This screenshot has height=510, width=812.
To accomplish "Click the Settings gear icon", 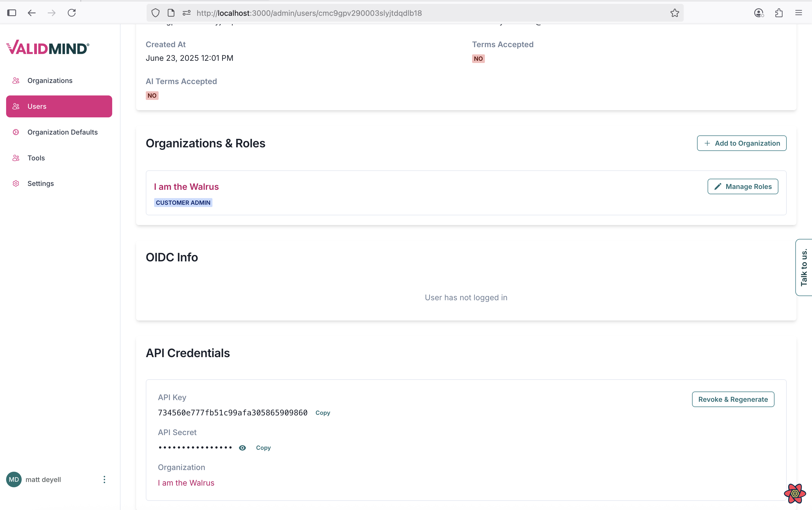I will 16,184.
